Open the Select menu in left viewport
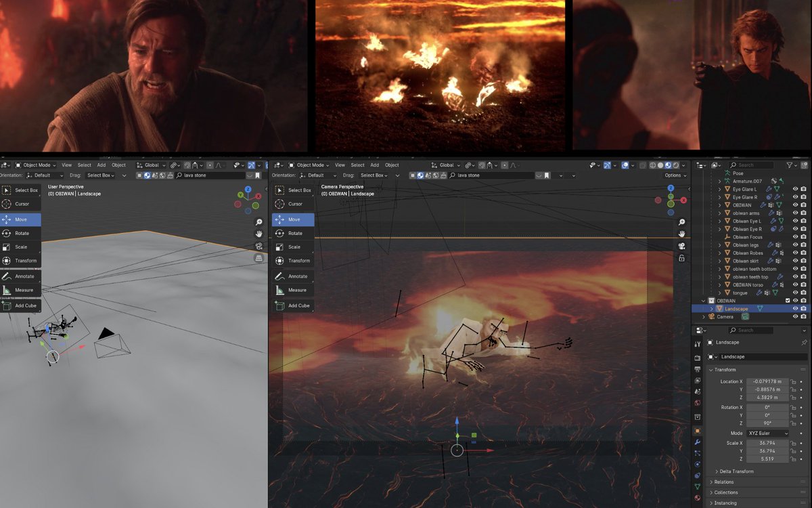The image size is (812, 508). (x=84, y=165)
